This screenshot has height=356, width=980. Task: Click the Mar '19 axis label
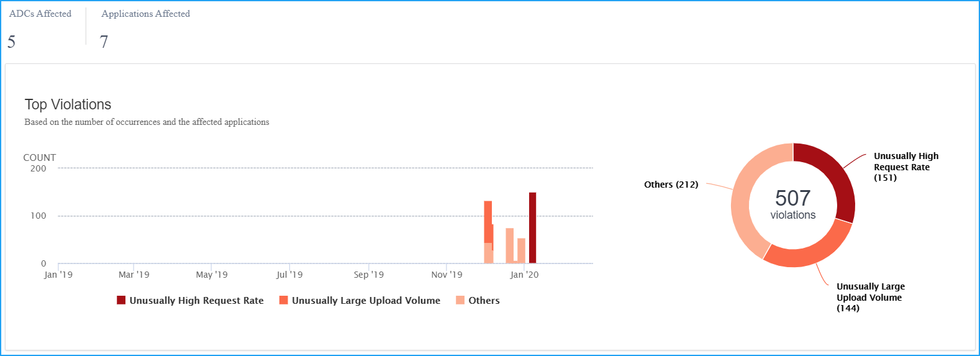coord(134,275)
